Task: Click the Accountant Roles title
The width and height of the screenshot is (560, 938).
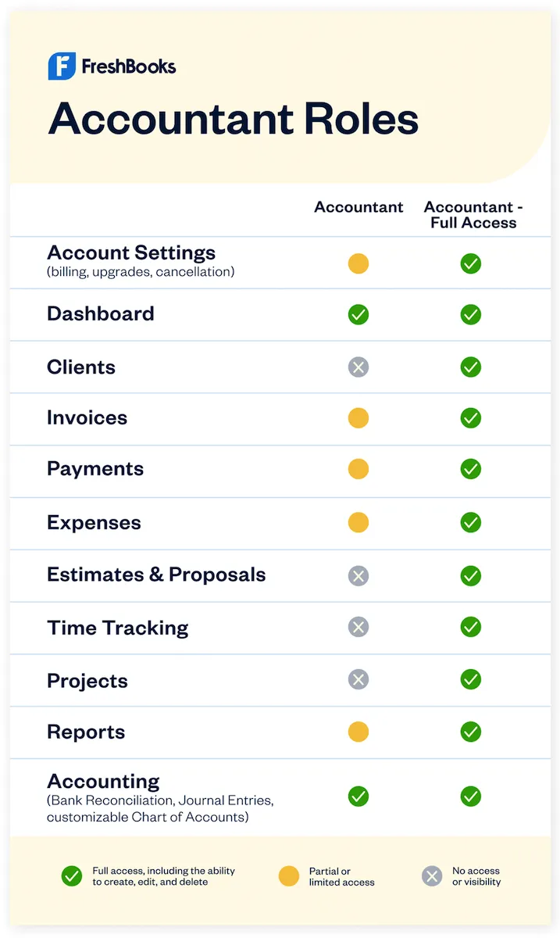Action: 233,119
